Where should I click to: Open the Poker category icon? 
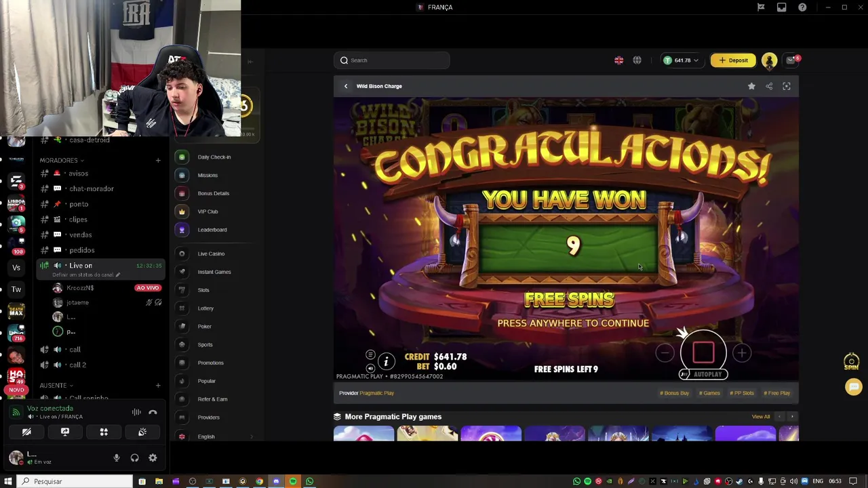pyautogui.click(x=182, y=327)
